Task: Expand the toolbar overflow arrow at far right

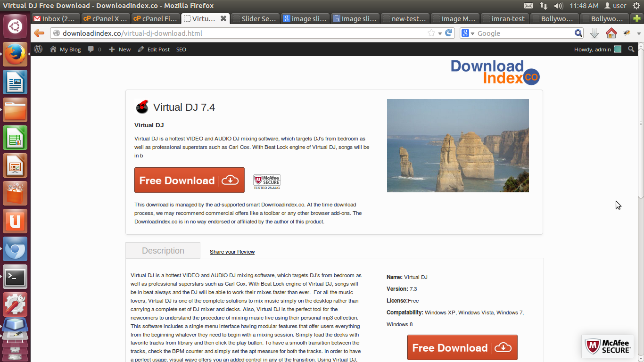Action: pos(639,33)
